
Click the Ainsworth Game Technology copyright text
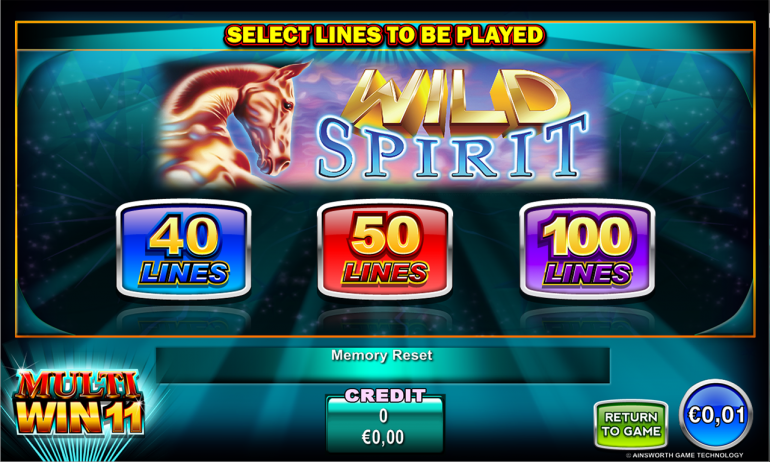point(685,456)
